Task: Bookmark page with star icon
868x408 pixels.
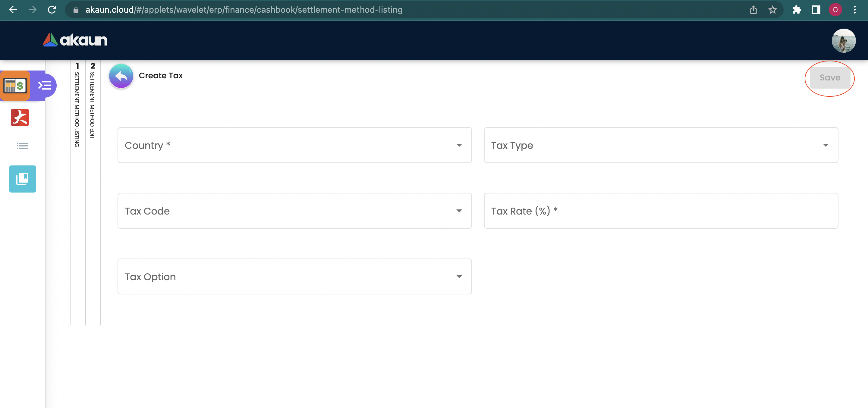Action: (773, 10)
